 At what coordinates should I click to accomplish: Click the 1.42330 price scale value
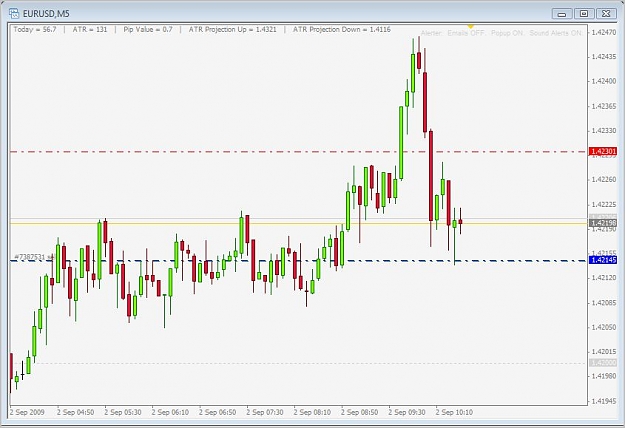(x=604, y=131)
